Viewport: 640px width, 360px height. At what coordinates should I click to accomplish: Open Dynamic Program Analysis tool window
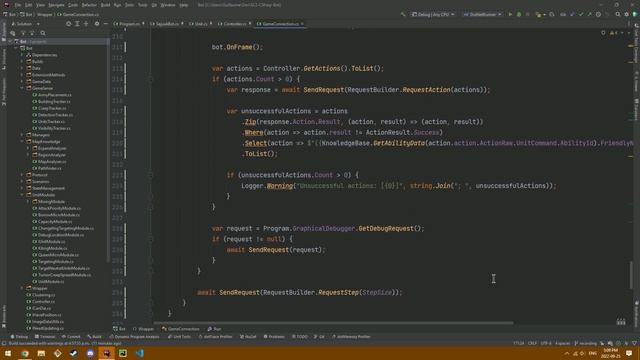click(x=134, y=337)
